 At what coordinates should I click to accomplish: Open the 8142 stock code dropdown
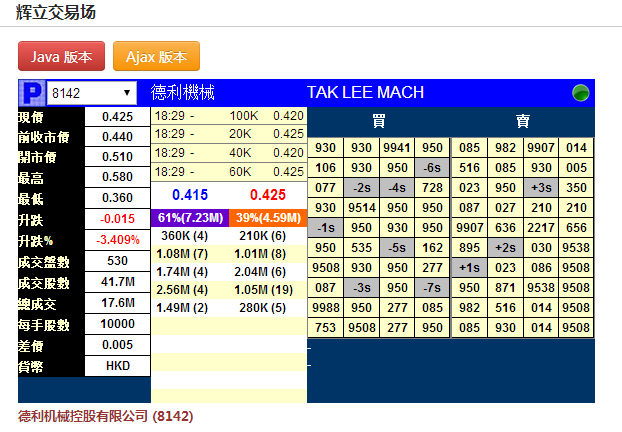tap(92, 93)
